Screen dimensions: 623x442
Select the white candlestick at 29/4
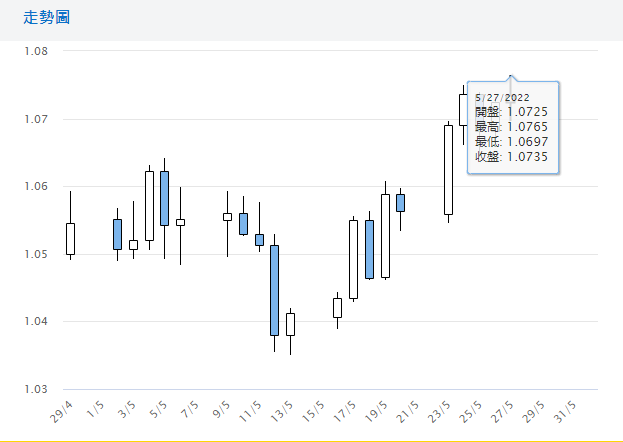(70, 239)
